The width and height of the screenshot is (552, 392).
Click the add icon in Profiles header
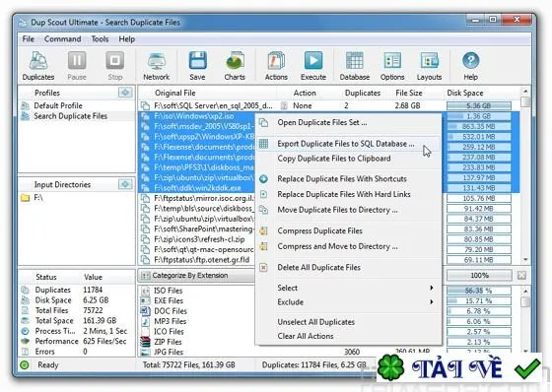[x=125, y=93]
